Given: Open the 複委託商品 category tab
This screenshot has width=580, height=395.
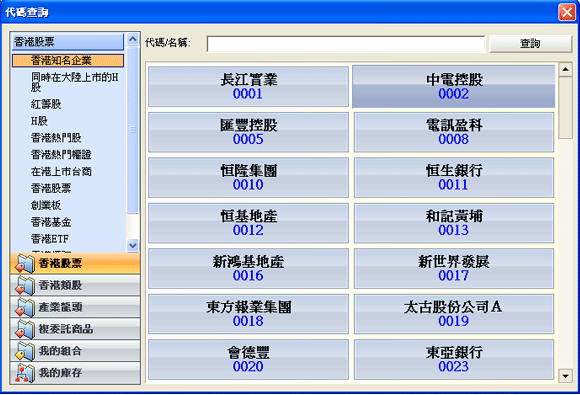Looking at the screenshot, I should pyautogui.click(x=75, y=329).
